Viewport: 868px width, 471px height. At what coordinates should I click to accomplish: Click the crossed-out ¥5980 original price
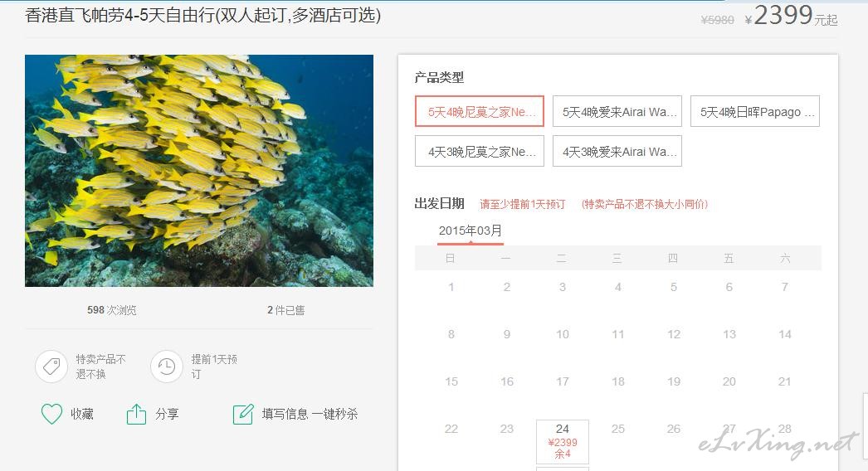(x=717, y=20)
